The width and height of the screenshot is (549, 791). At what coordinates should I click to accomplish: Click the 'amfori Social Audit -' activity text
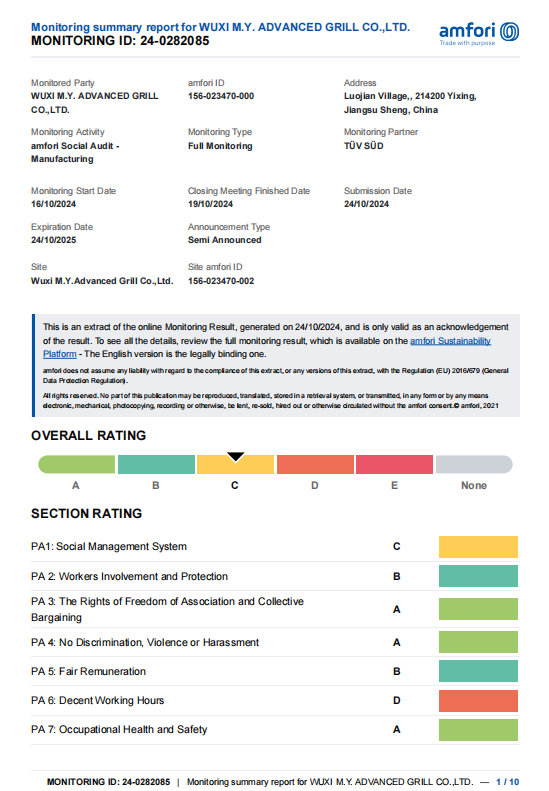click(x=75, y=146)
